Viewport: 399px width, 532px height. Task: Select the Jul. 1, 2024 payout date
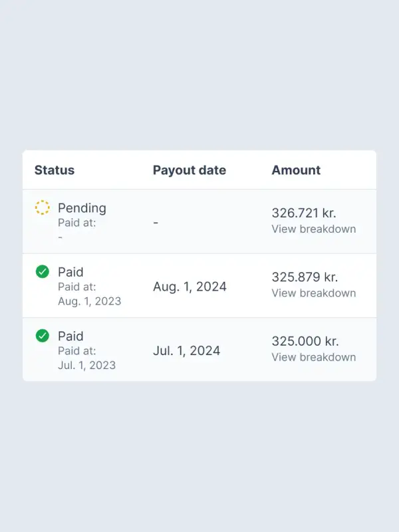click(186, 350)
